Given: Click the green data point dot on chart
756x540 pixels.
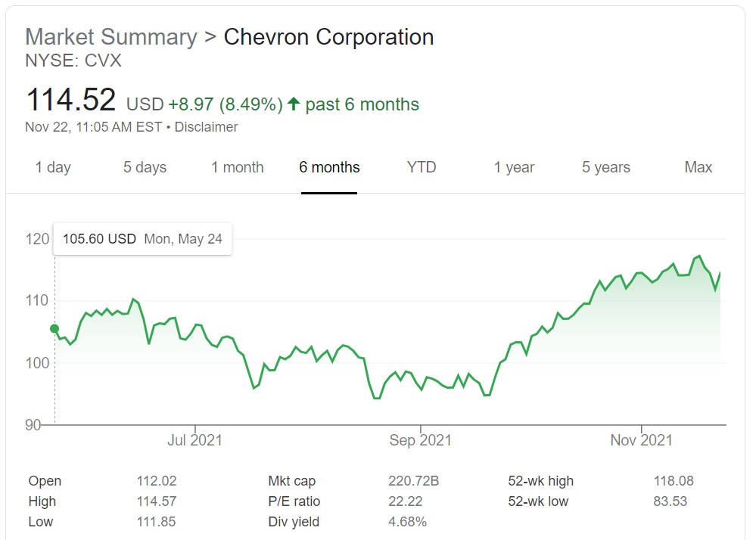Looking at the screenshot, I should [x=54, y=328].
